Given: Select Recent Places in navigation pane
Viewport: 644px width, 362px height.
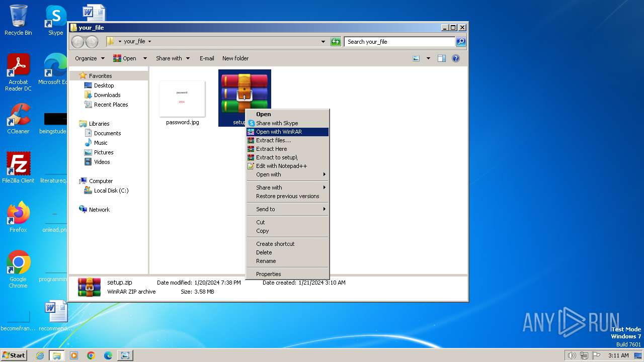Looking at the screenshot, I should pyautogui.click(x=111, y=105).
